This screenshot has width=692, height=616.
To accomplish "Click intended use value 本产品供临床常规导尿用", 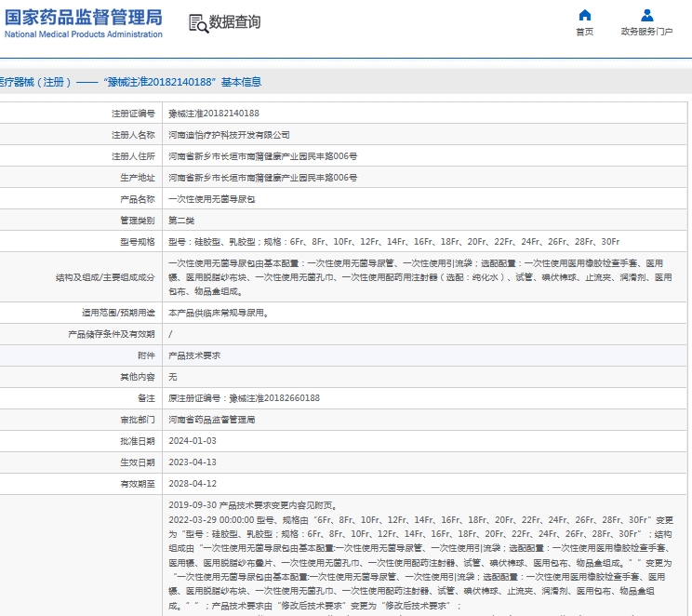I will [x=219, y=313].
